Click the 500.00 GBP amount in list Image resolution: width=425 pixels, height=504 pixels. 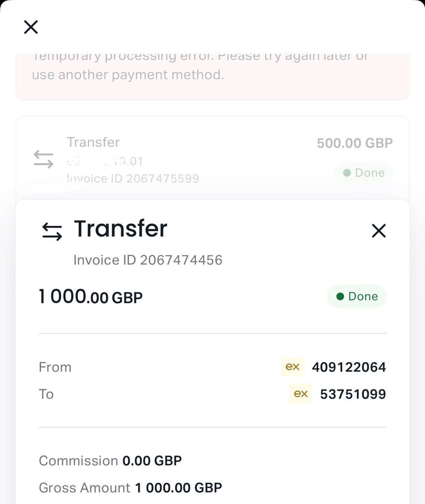coord(354,143)
